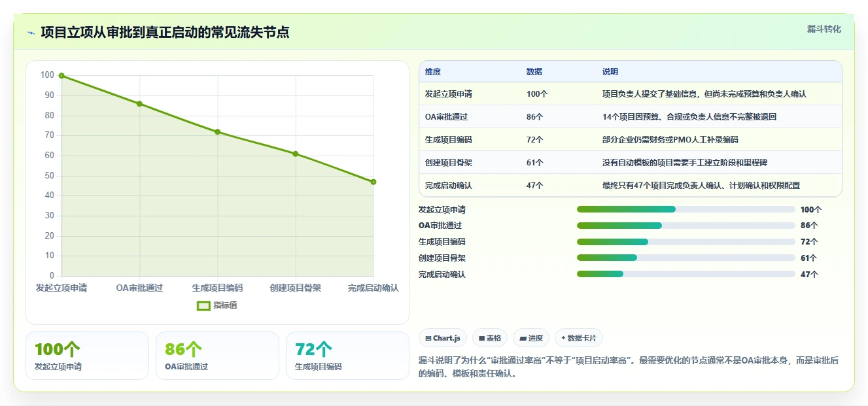
Task: Click the description starting 14个项目因预算
Action: [689, 117]
